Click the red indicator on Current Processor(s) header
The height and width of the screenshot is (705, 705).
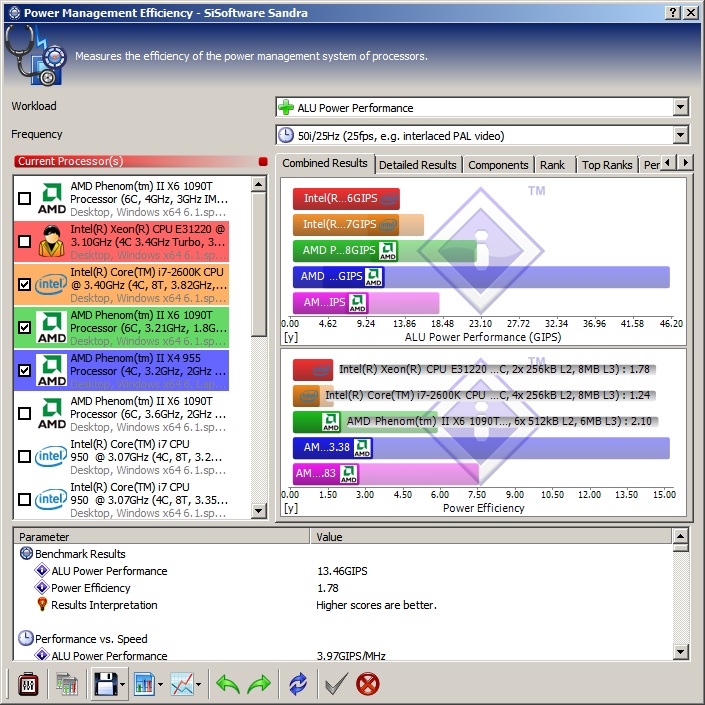[263, 161]
